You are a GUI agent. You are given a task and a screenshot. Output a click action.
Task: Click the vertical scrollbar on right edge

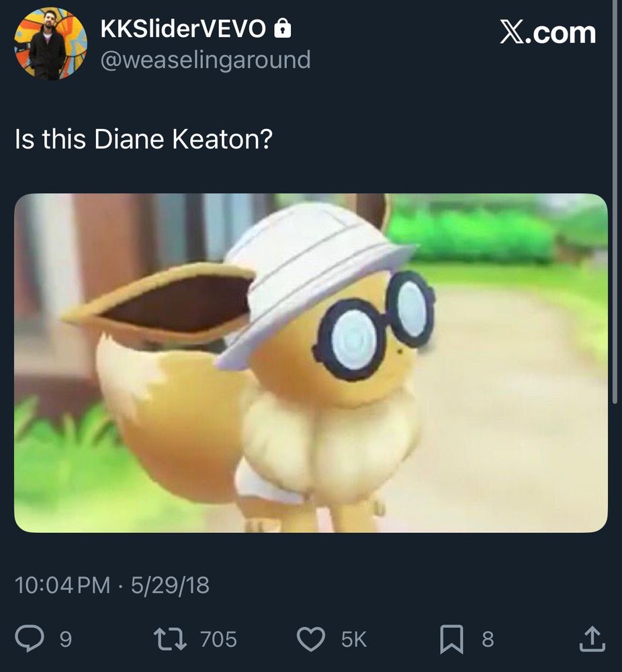tap(615, 202)
